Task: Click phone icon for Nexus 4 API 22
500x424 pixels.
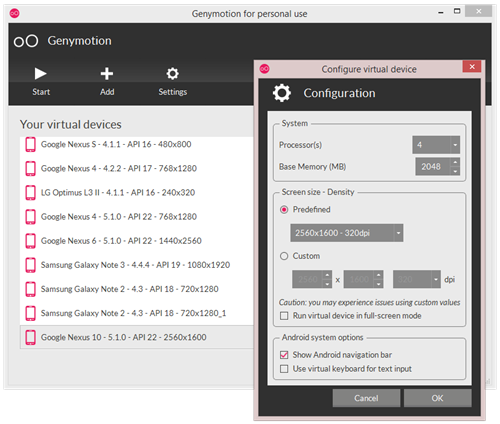Action: 30,217
